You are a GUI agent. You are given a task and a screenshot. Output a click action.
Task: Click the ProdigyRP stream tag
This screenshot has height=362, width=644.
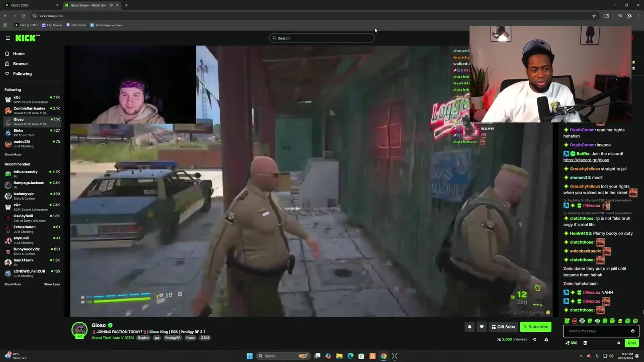(173, 338)
